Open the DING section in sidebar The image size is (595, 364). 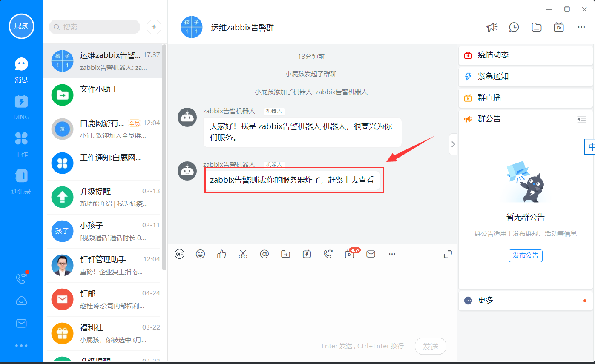pyautogui.click(x=21, y=107)
